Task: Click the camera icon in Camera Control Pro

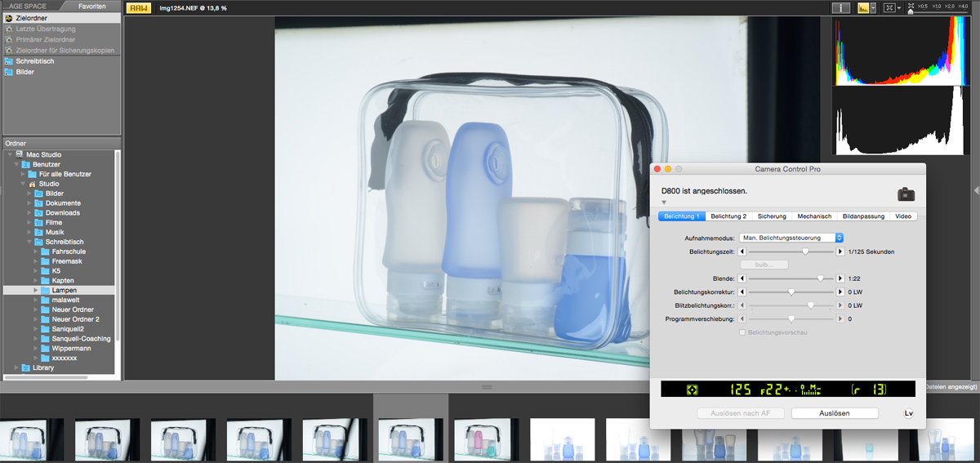Action: [906, 194]
